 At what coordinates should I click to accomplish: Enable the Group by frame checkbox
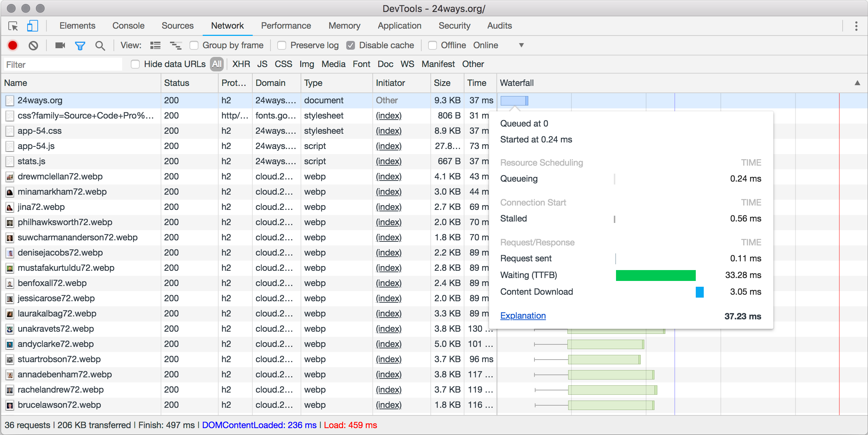(194, 45)
